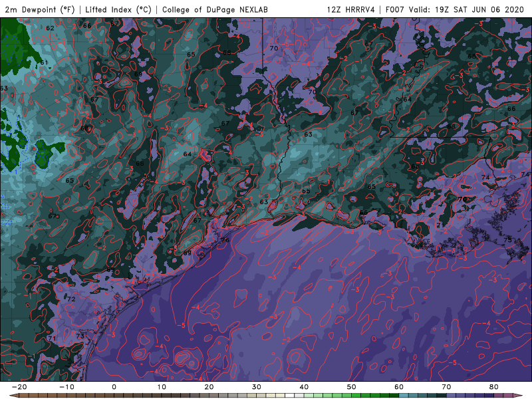Click 'College of DuPage NEXLAB' header text
The height and width of the screenshot is (399, 532).
(215, 10)
